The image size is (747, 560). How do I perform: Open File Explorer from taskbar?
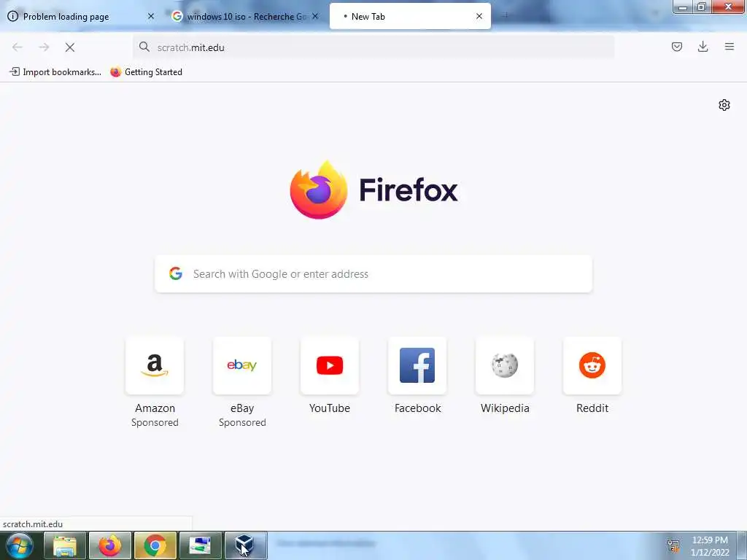tap(65, 545)
